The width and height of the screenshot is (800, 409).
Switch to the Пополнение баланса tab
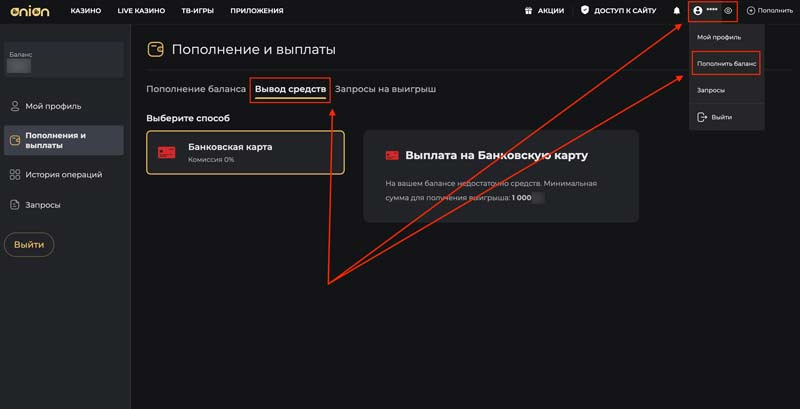pyautogui.click(x=196, y=89)
